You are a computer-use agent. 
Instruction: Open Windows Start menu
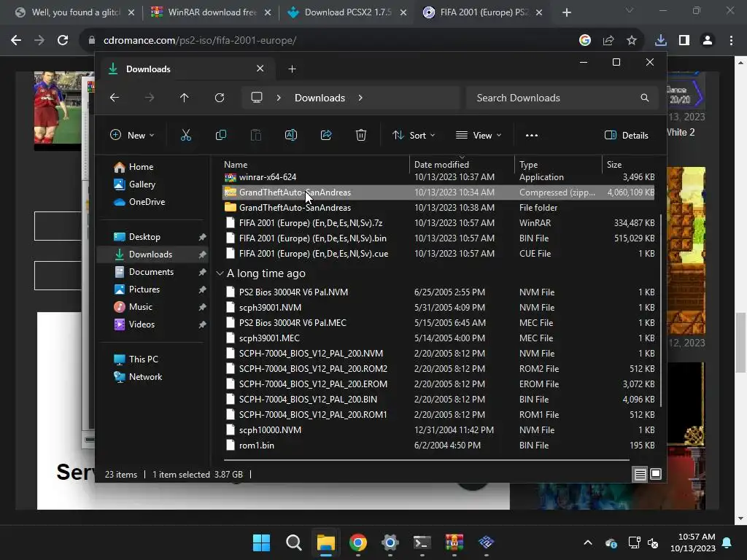(x=261, y=542)
